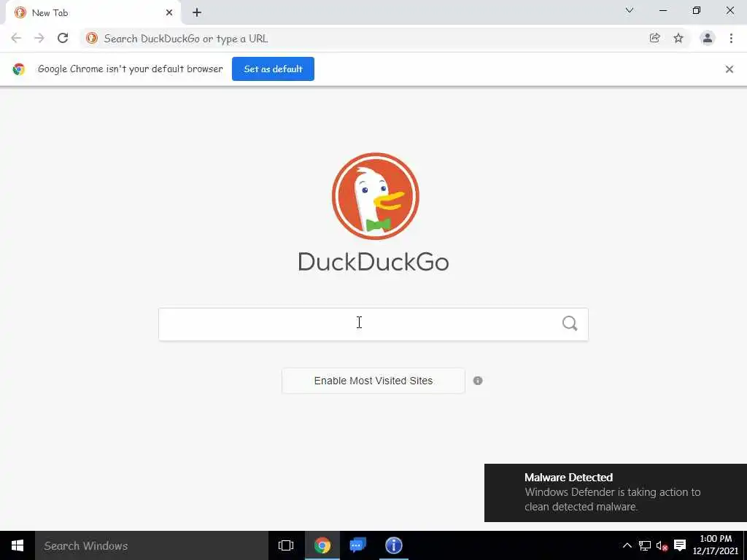The width and height of the screenshot is (747, 560).
Task: Bookmark this tab with the star icon
Action: 678,38
